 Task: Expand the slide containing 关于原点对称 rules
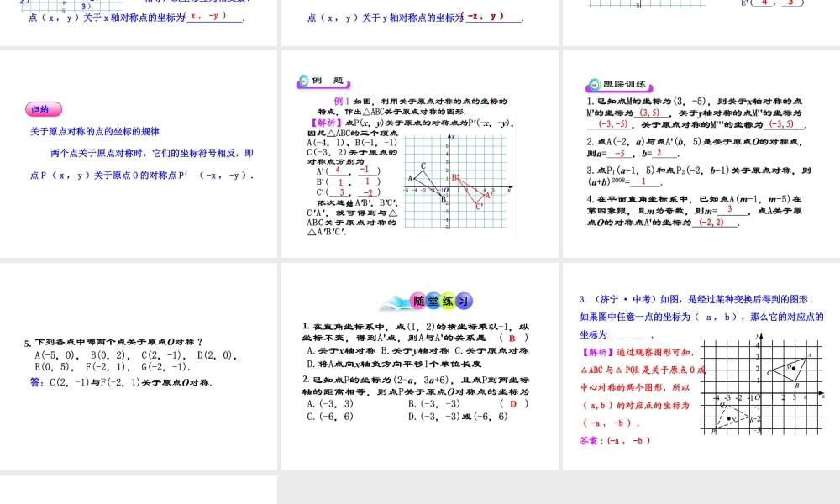(x=139, y=151)
